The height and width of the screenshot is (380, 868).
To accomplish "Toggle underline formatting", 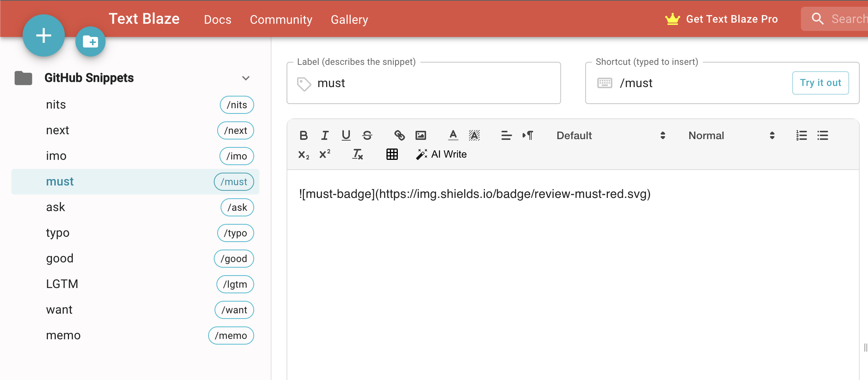I will (x=346, y=135).
